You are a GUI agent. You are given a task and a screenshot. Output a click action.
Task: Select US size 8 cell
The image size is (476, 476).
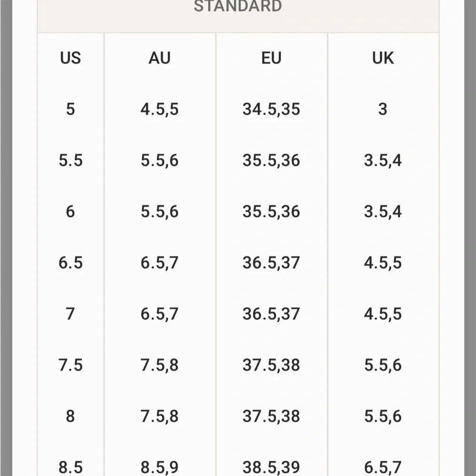tap(70, 416)
